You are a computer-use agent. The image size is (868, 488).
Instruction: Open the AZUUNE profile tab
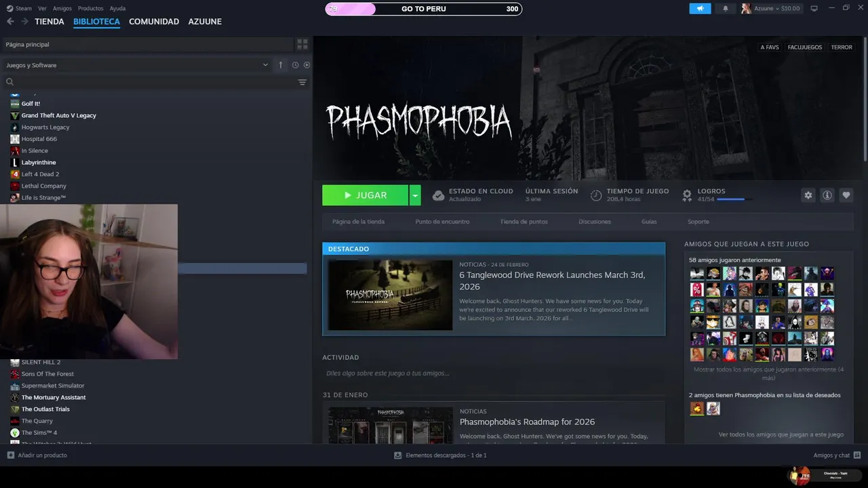pyautogui.click(x=205, y=22)
